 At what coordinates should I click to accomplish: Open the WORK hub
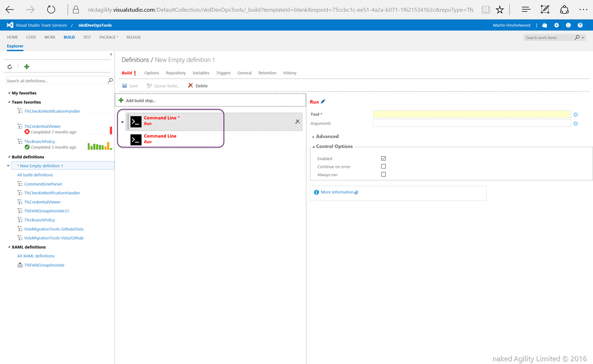point(50,37)
